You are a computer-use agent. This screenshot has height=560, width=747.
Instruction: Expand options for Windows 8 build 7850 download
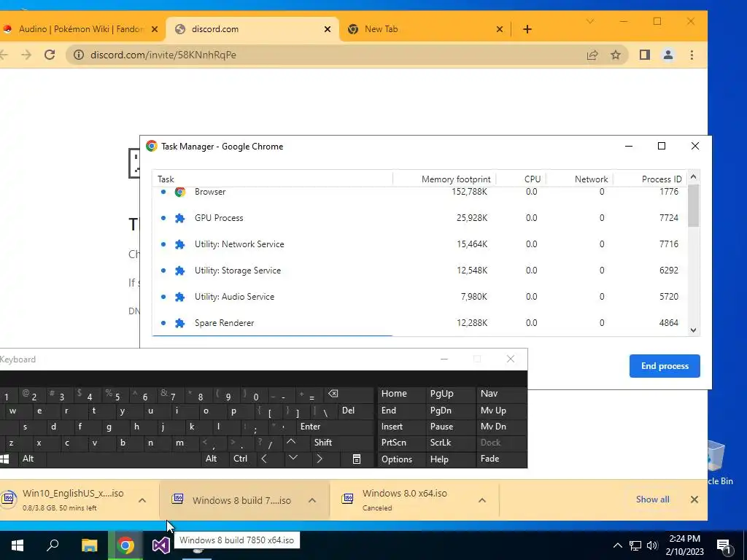(312, 500)
